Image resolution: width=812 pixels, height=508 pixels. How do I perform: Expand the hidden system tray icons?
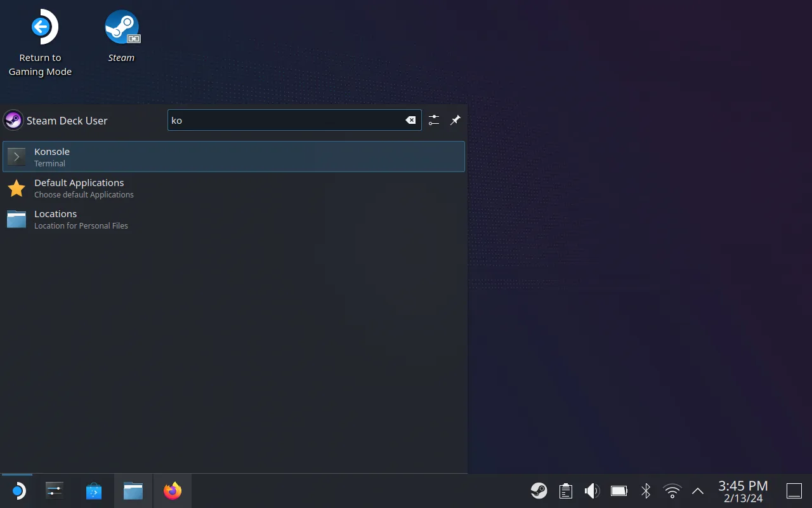point(697,490)
